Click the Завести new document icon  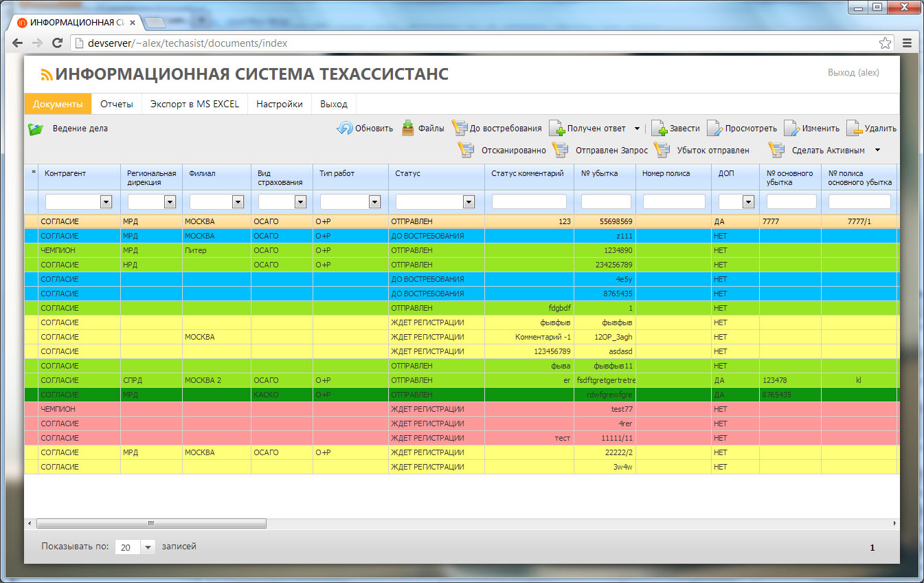[x=659, y=129]
